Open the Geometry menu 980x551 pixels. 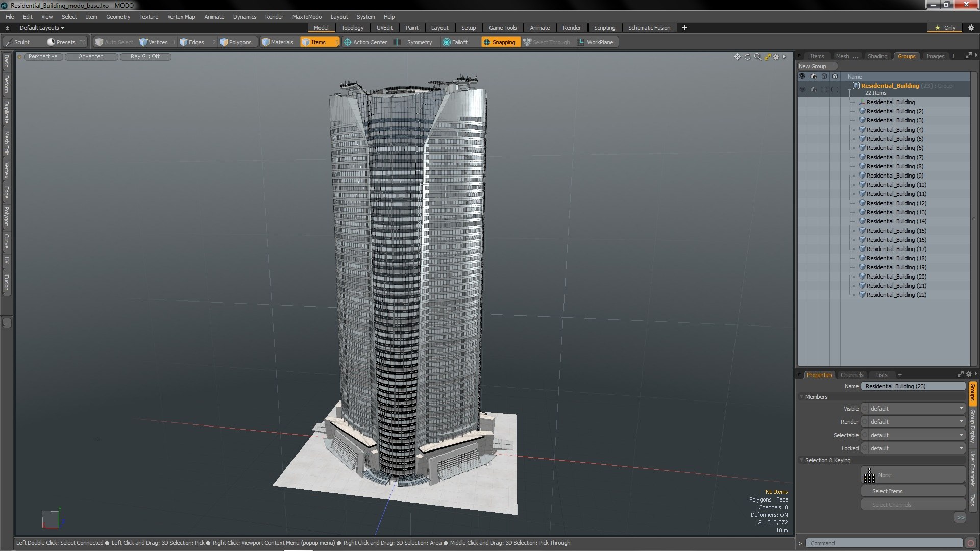[118, 17]
